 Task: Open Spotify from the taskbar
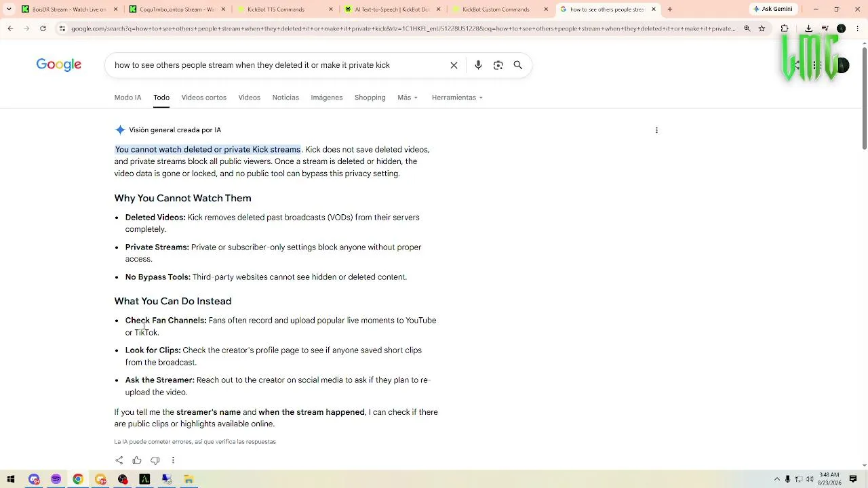56,479
